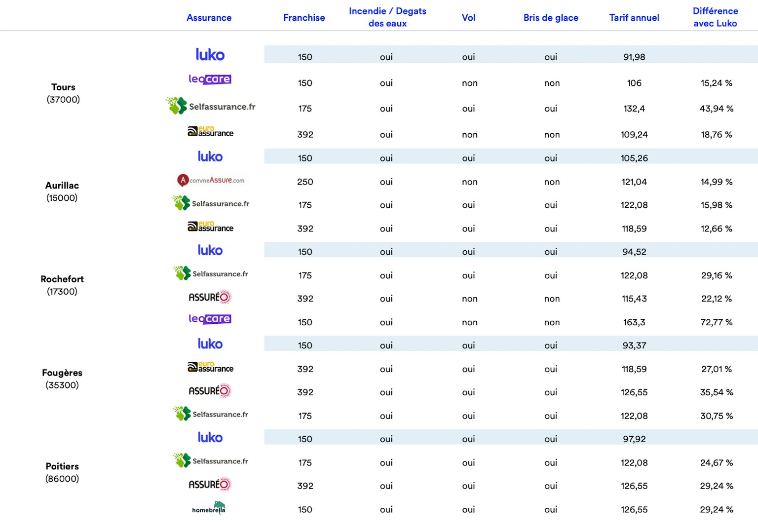Select the Assuréo logo in the Poitiers group
This screenshot has width=758, height=532.
tap(210, 485)
